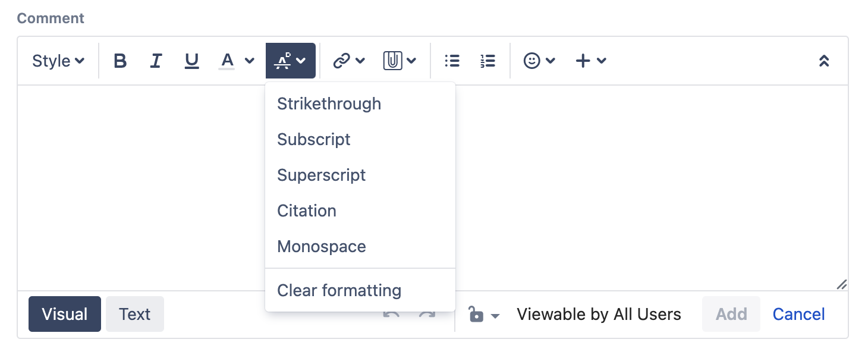
Task: Switch to Text editor mode
Action: click(135, 314)
